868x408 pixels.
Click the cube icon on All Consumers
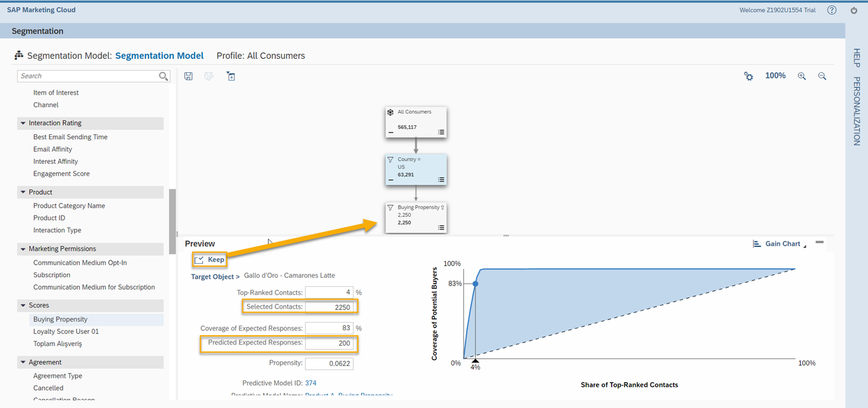[x=391, y=112]
